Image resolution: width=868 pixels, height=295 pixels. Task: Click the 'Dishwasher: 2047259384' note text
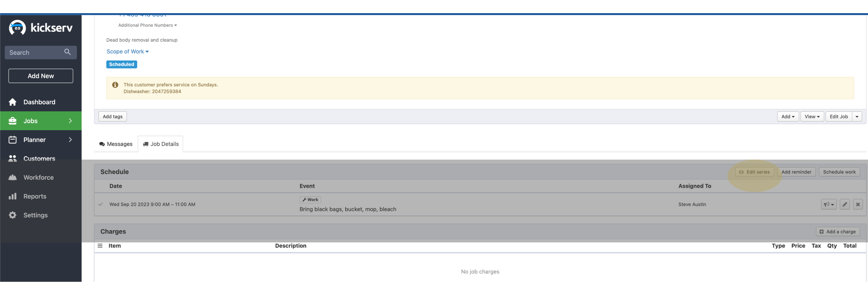click(152, 92)
